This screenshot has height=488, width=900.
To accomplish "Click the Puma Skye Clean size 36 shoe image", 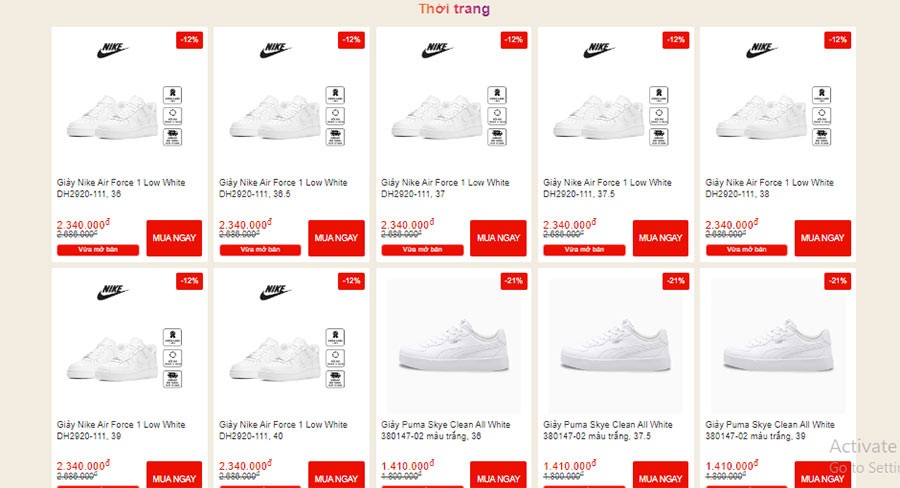I will point(453,345).
